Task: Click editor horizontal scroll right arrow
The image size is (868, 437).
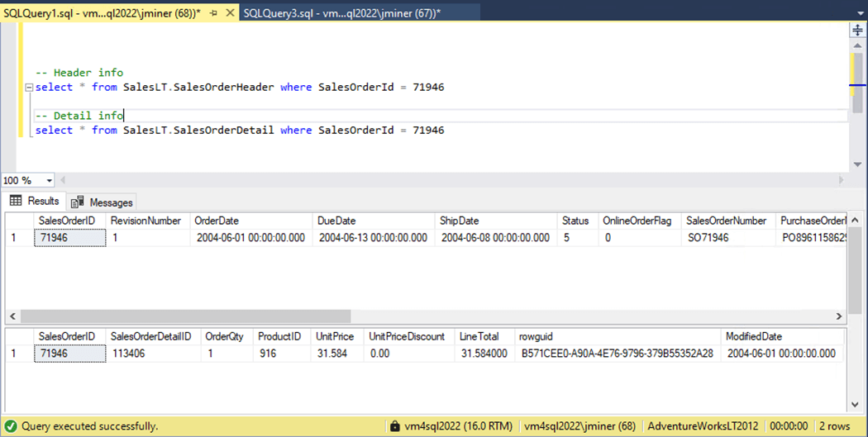Action: pyautogui.click(x=842, y=180)
